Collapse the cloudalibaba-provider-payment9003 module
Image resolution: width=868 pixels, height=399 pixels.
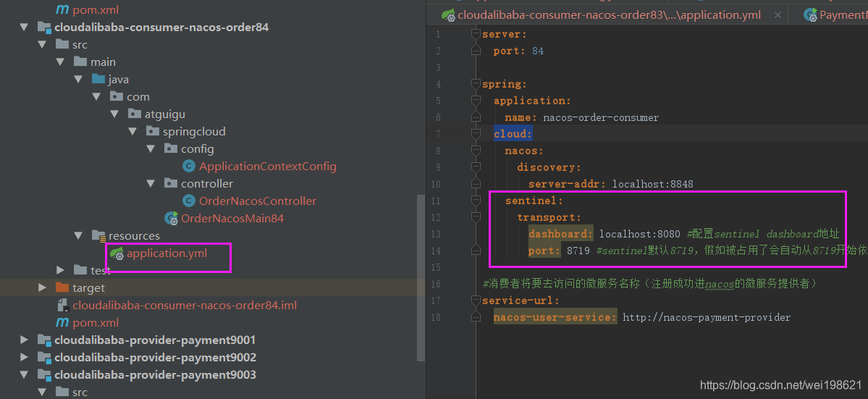24,374
